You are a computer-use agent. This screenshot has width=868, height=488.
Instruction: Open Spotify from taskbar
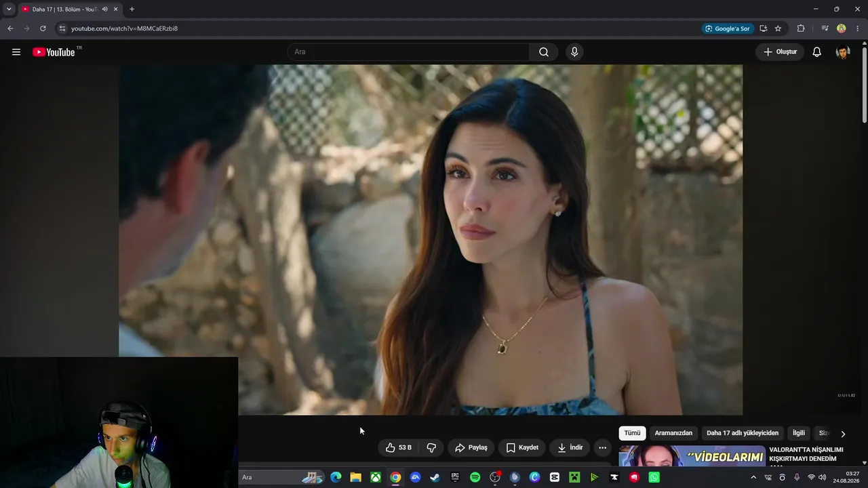(475, 477)
